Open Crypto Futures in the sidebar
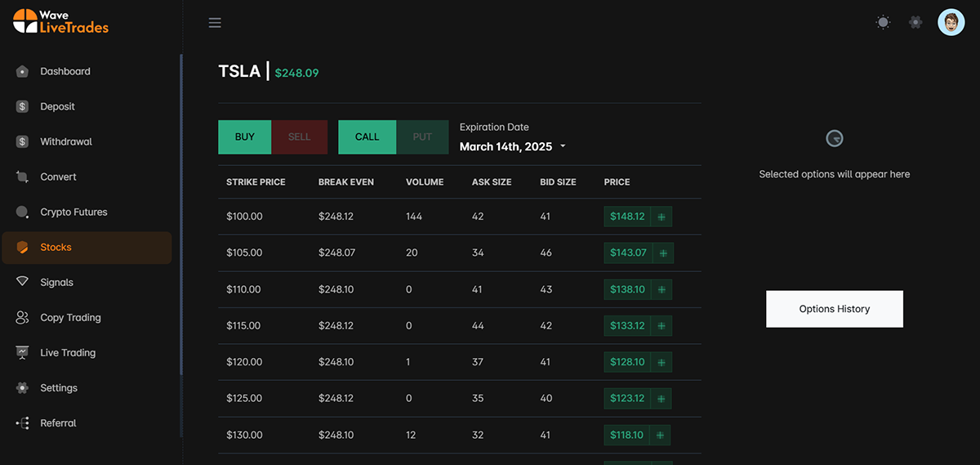 tap(73, 212)
